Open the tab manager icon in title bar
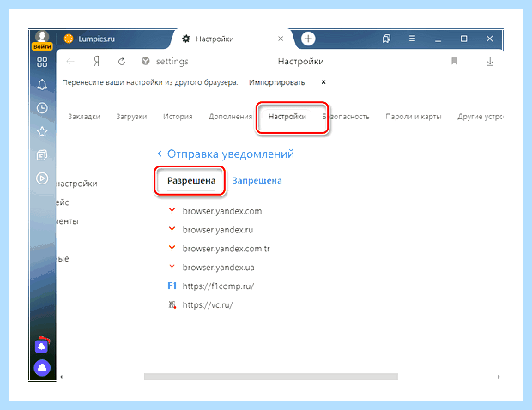This screenshot has width=532, height=410. click(386, 39)
